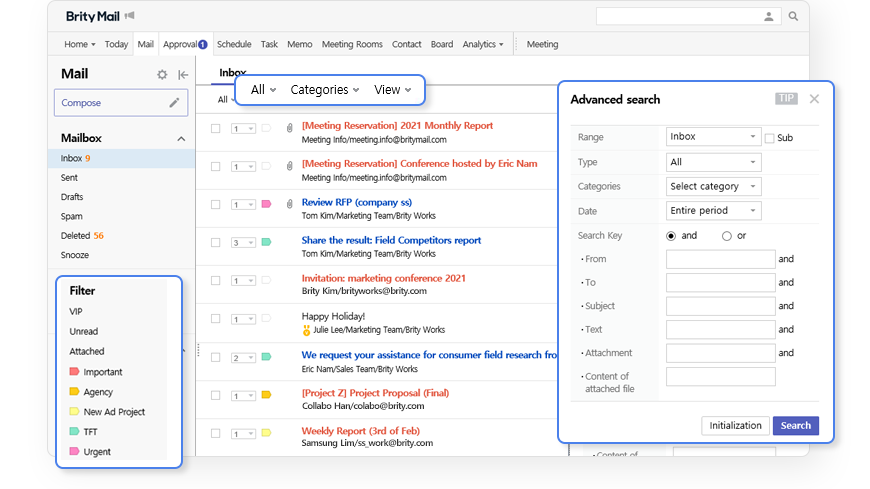The width and height of the screenshot is (870, 489).
Task: Filter by orange Agency label
Action: point(74,391)
